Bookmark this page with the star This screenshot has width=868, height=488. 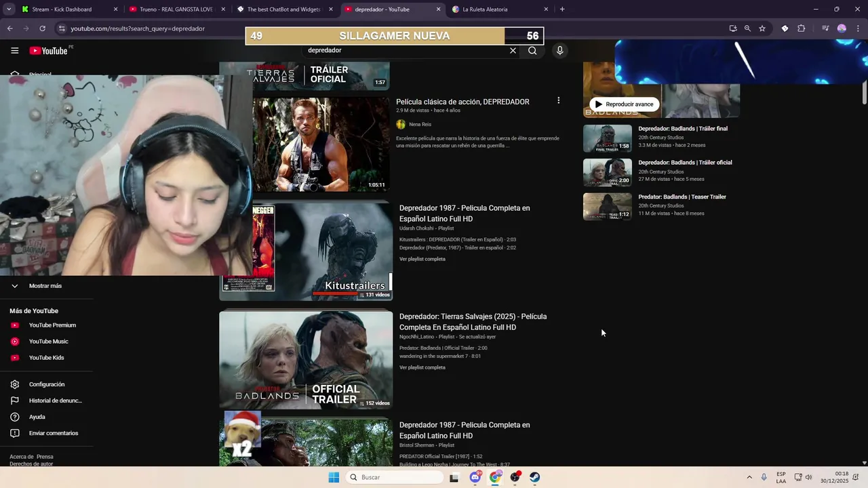coord(762,28)
